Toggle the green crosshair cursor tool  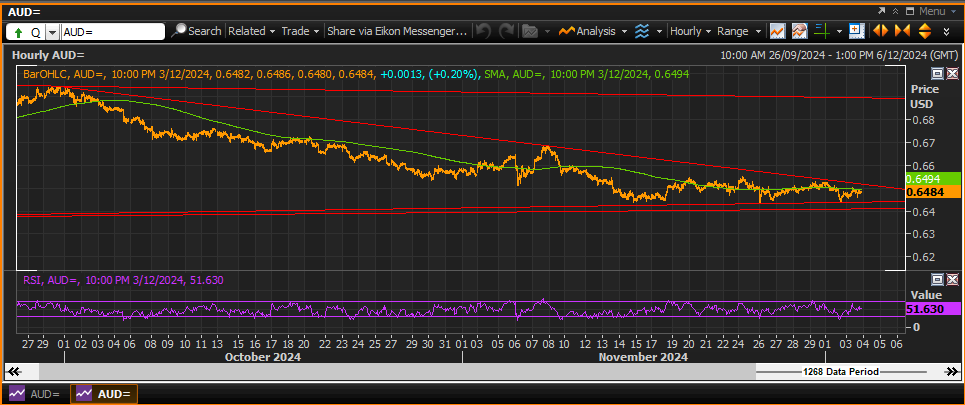point(821,31)
